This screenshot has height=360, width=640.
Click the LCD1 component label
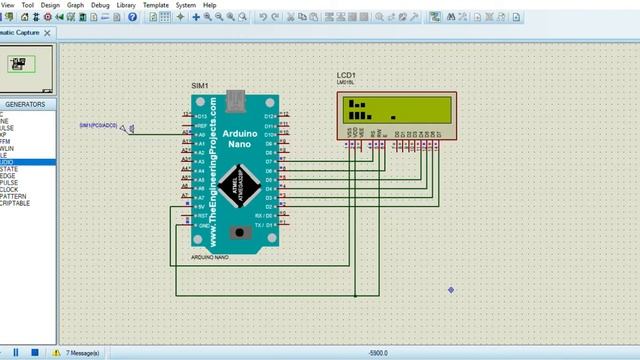pos(346,75)
